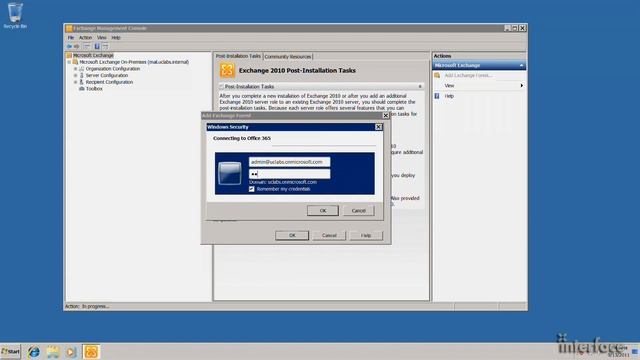The image size is (640, 360).
Task: Click OK in Windows Security dialog
Action: pyautogui.click(x=323, y=211)
